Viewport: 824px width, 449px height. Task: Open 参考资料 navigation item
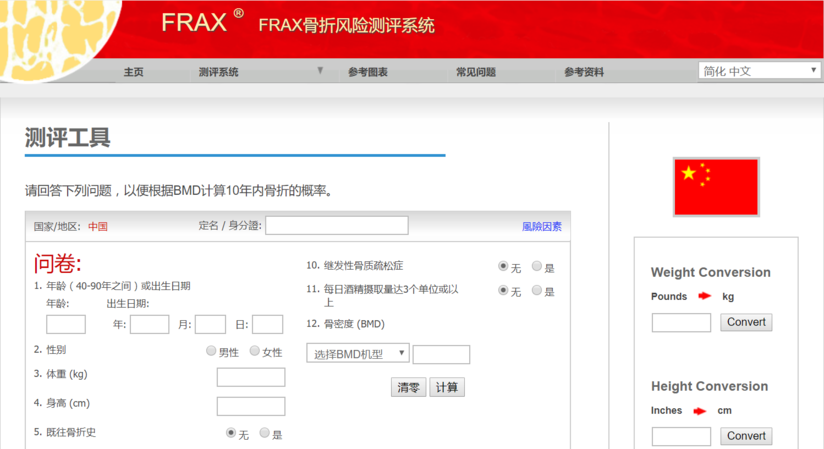click(x=584, y=72)
